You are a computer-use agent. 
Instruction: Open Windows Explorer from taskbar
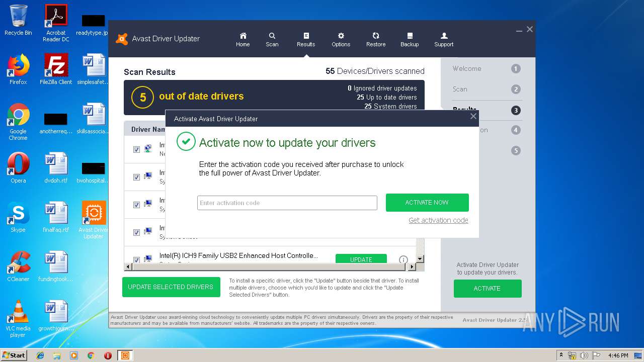(x=57, y=355)
